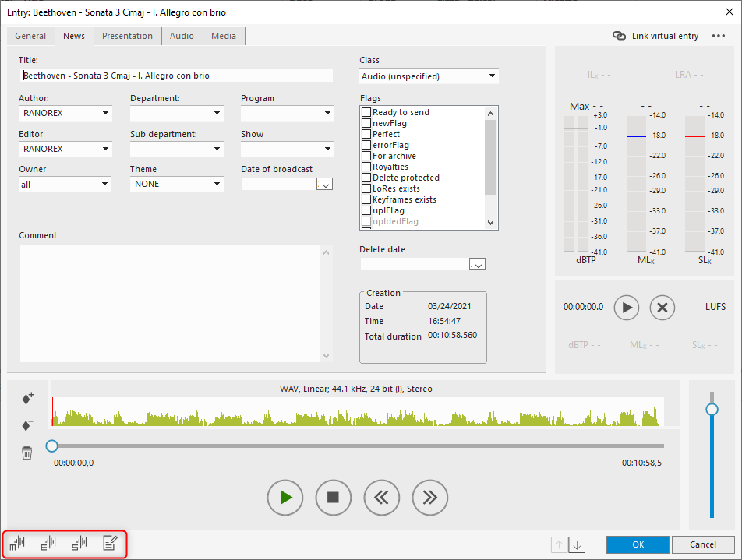Cancel loudness measurement with the X button
742x560 pixels.
[662, 307]
